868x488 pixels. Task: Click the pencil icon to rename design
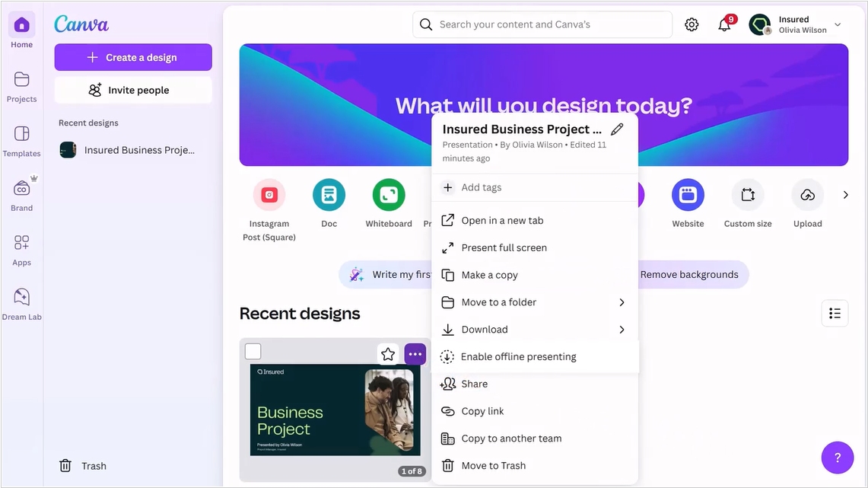point(617,129)
